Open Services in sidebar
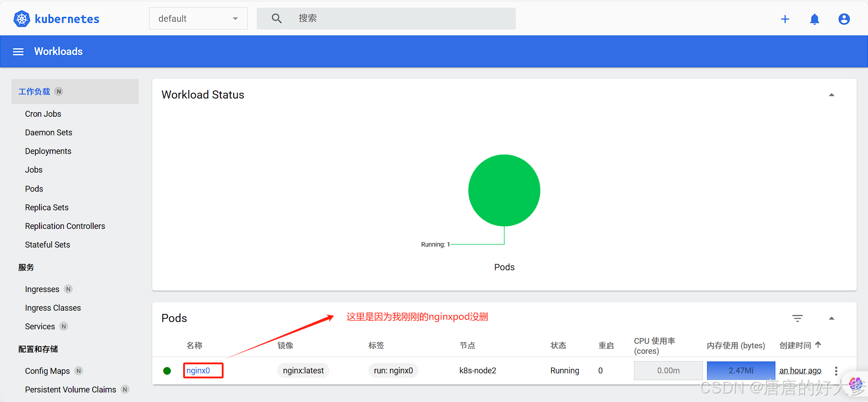 pos(40,327)
